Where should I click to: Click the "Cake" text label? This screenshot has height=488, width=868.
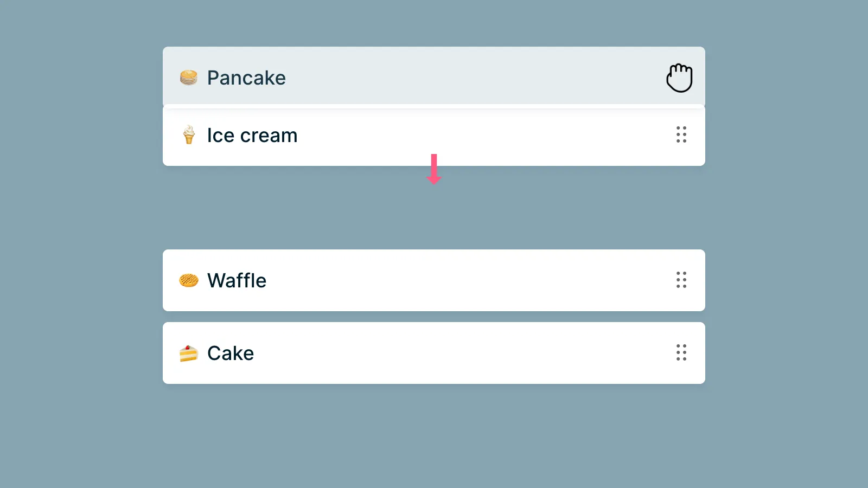[x=231, y=354]
